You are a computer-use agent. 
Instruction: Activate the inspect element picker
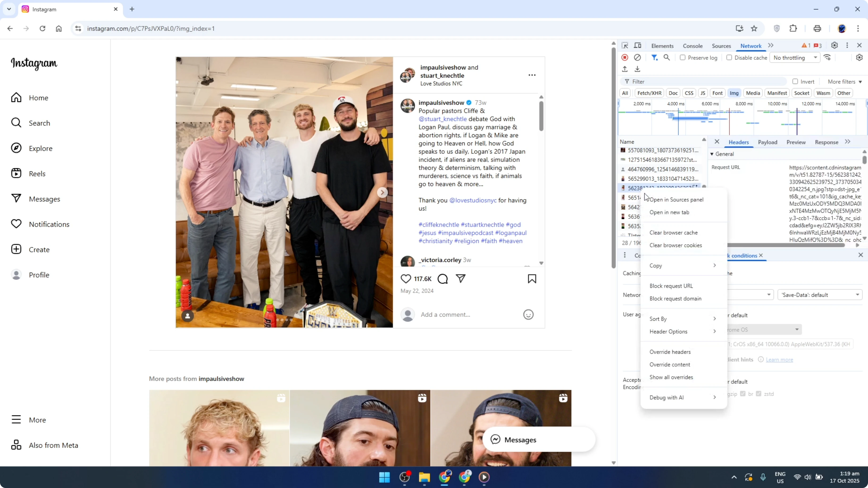pyautogui.click(x=625, y=45)
